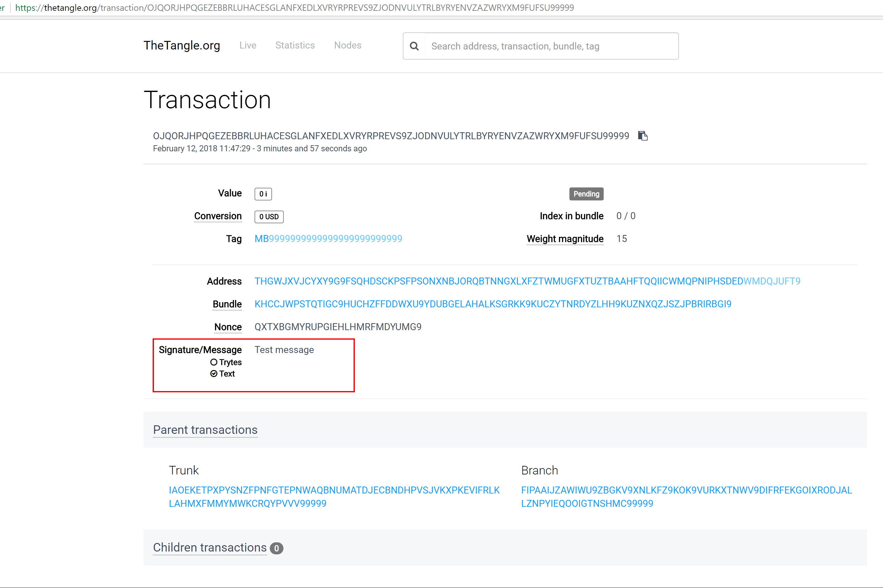Select the Text radio option
This screenshot has width=883, height=588.
214,374
